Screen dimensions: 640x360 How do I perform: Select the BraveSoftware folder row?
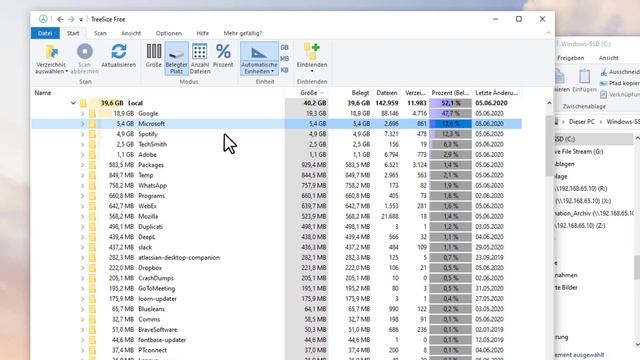[x=277, y=329]
